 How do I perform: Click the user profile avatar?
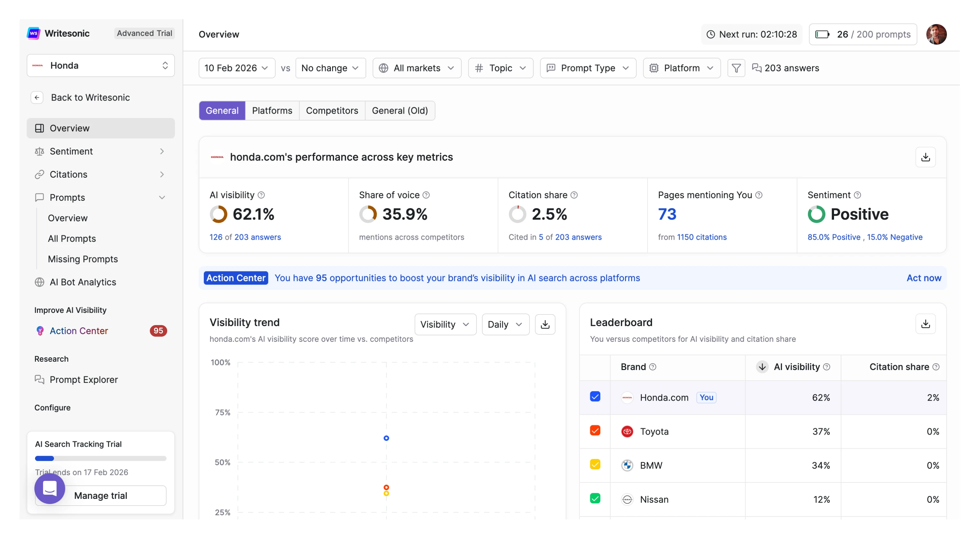[936, 34]
